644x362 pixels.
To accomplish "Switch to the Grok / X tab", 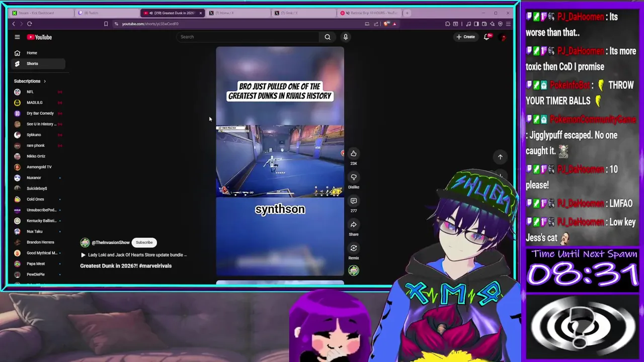I will 304,13.
